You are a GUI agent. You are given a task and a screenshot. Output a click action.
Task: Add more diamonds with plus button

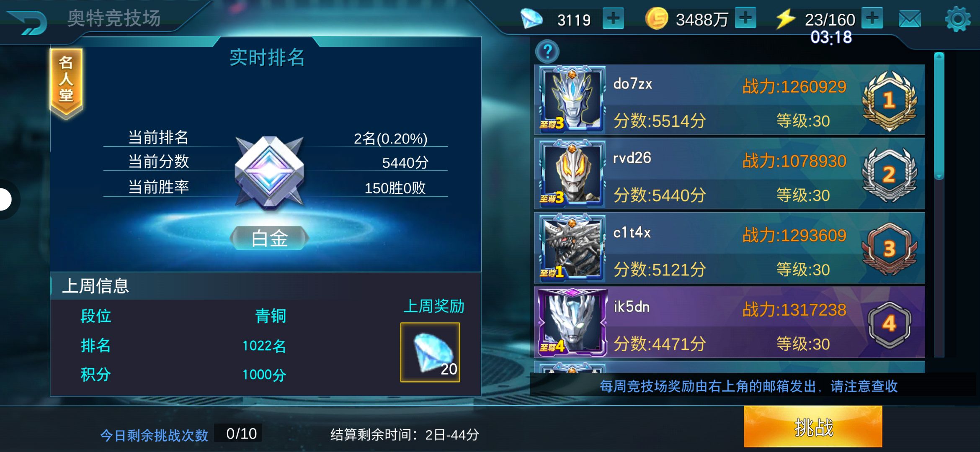click(613, 18)
